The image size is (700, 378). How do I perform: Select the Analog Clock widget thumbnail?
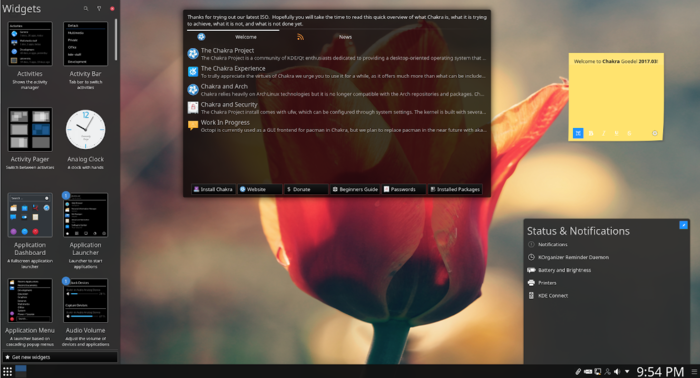[85, 129]
